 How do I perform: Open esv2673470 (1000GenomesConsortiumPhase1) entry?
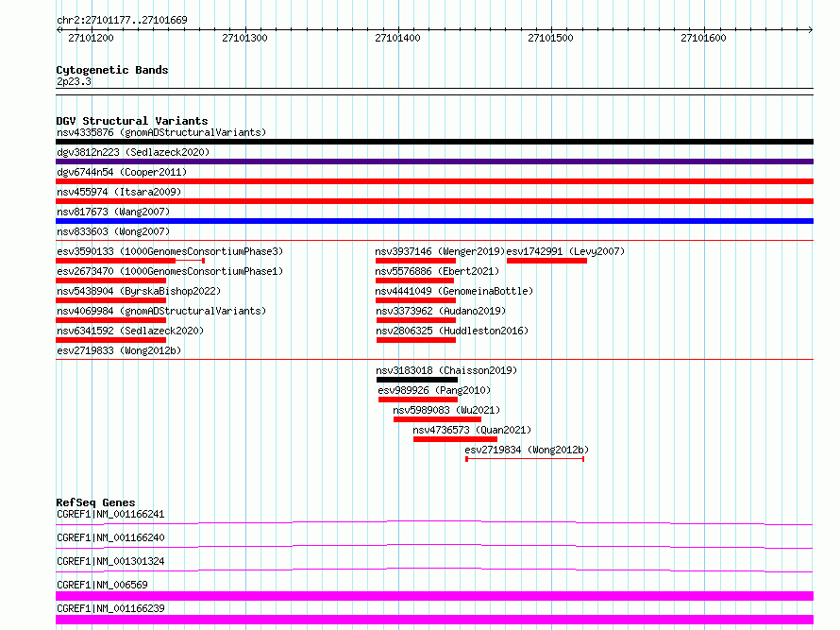click(x=170, y=271)
